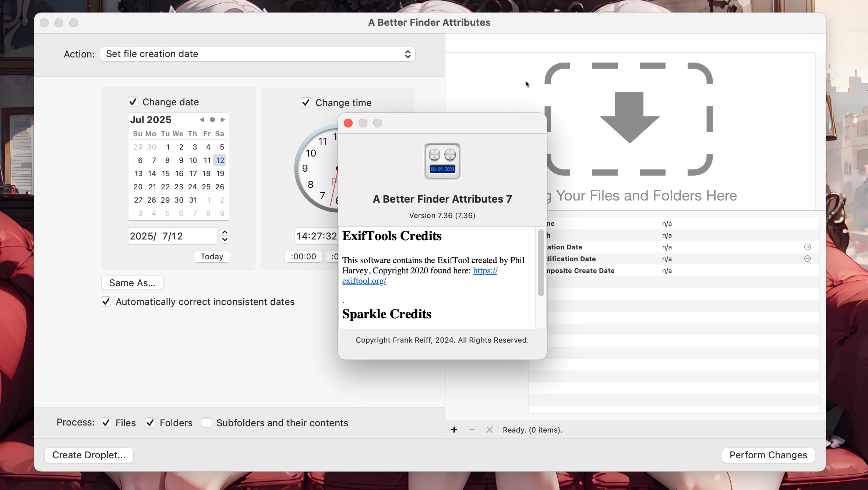
Task: Enable Subfolders and their contents
Action: (x=207, y=423)
